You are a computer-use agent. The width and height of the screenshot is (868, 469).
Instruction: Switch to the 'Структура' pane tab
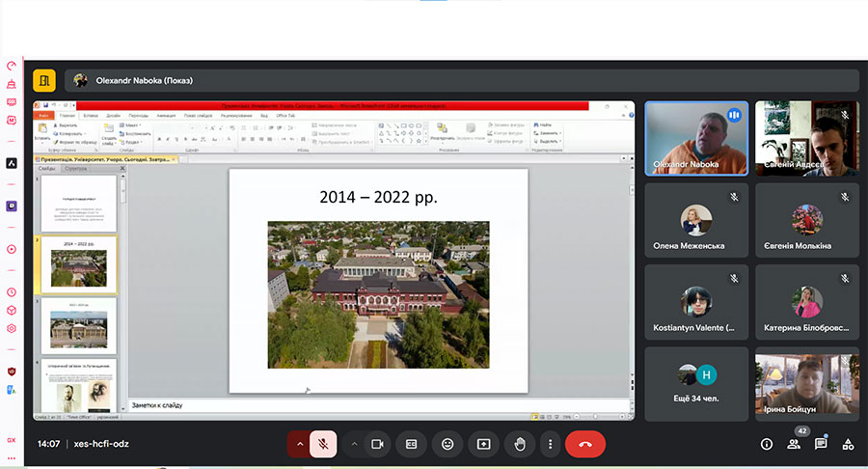click(x=75, y=168)
